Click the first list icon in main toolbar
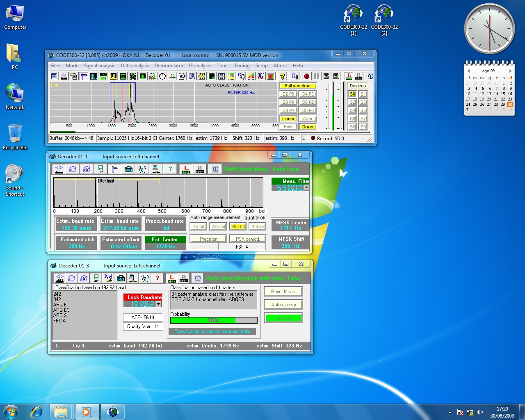Image resolution: width=525 pixels, height=420 pixels. [x=54, y=76]
